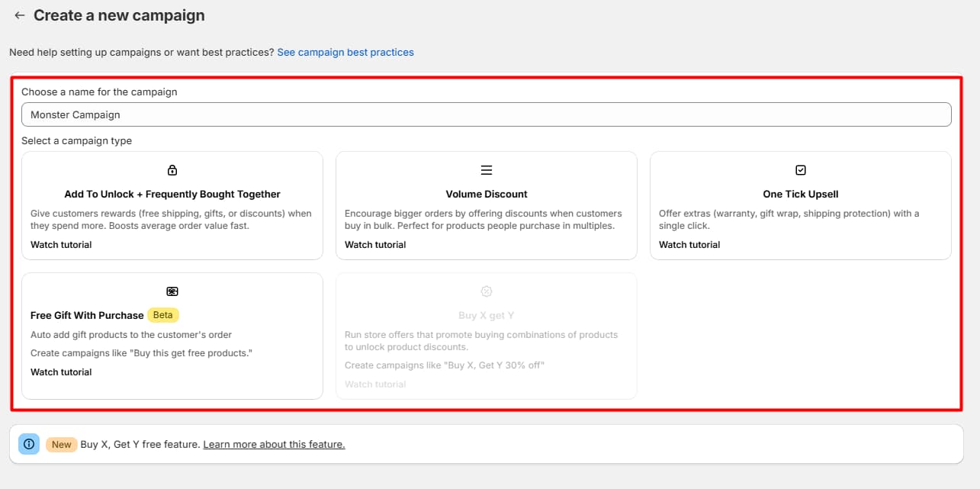Click the Buy X get Y discount badge icon
Screen dimensions: 980x489
(487, 291)
